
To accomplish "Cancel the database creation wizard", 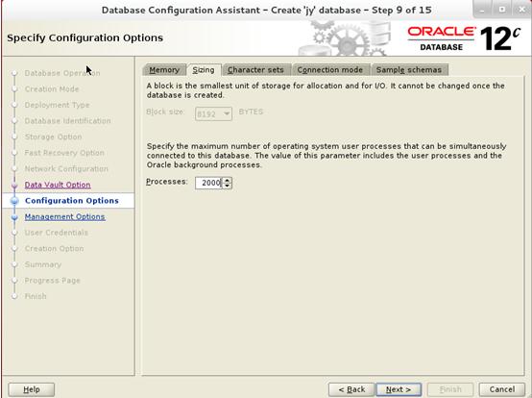I will [x=502, y=389].
